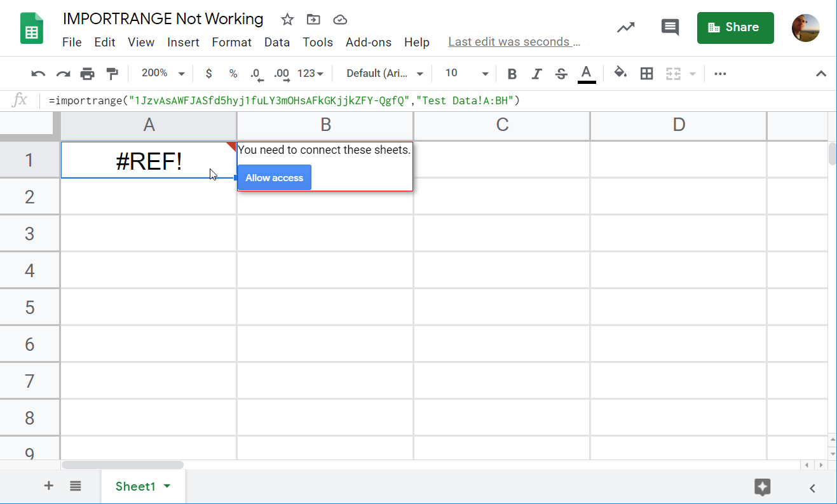Open the fill color picker

click(620, 73)
